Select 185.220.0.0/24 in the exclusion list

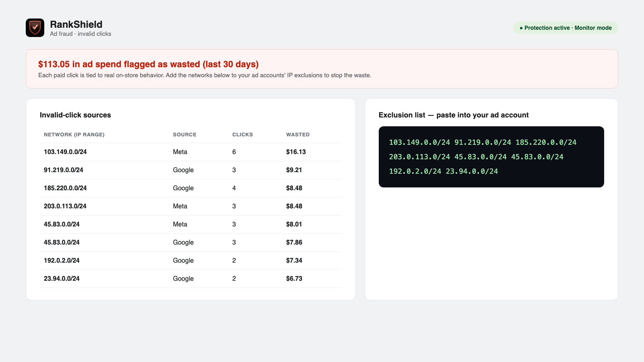click(546, 142)
